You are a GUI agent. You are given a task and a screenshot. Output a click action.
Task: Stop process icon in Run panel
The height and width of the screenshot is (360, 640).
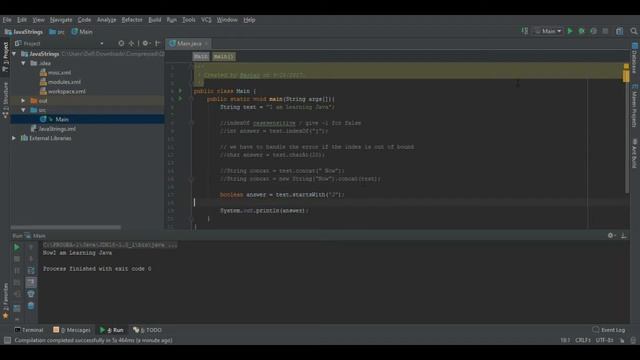click(x=17, y=259)
